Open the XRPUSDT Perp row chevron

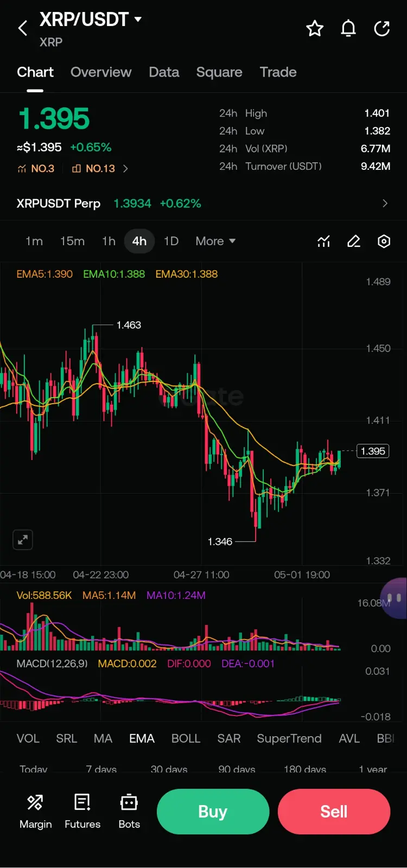tap(385, 203)
